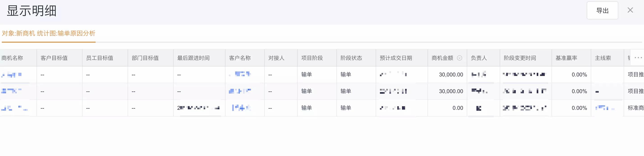Click the 项目阶段 column header
Screen dimensions: 644x156
point(312,58)
